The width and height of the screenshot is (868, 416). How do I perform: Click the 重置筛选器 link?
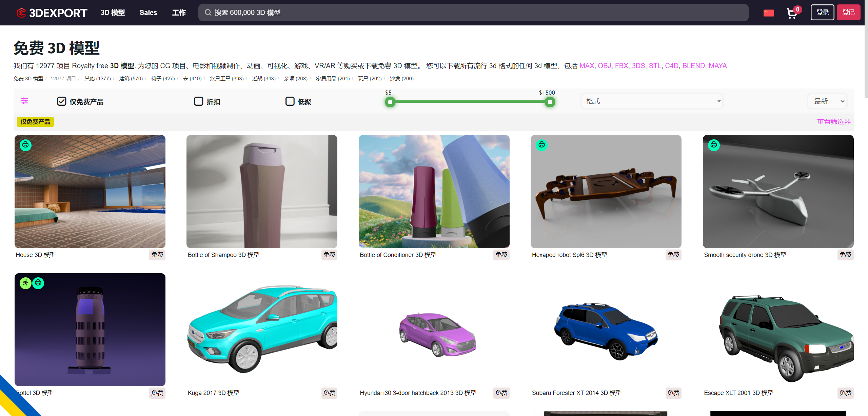[x=833, y=121]
